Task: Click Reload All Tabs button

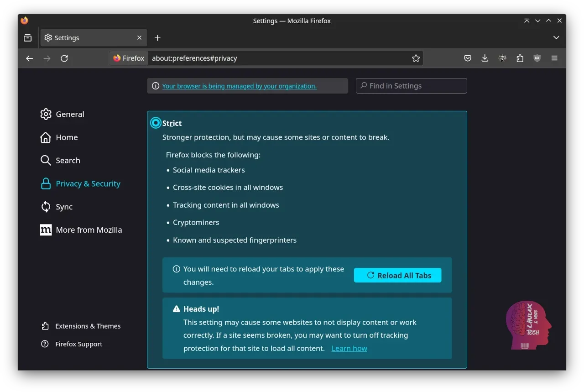Action: click(397, 275)
